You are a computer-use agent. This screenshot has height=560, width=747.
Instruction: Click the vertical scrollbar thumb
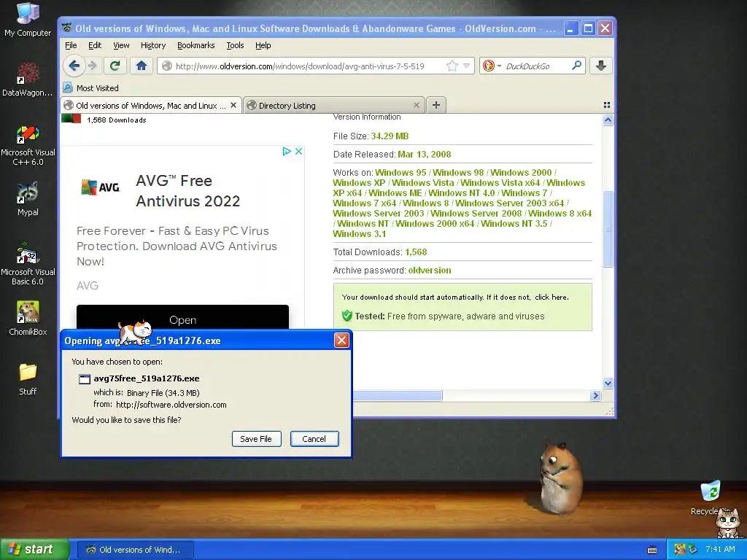coord(608,229)
